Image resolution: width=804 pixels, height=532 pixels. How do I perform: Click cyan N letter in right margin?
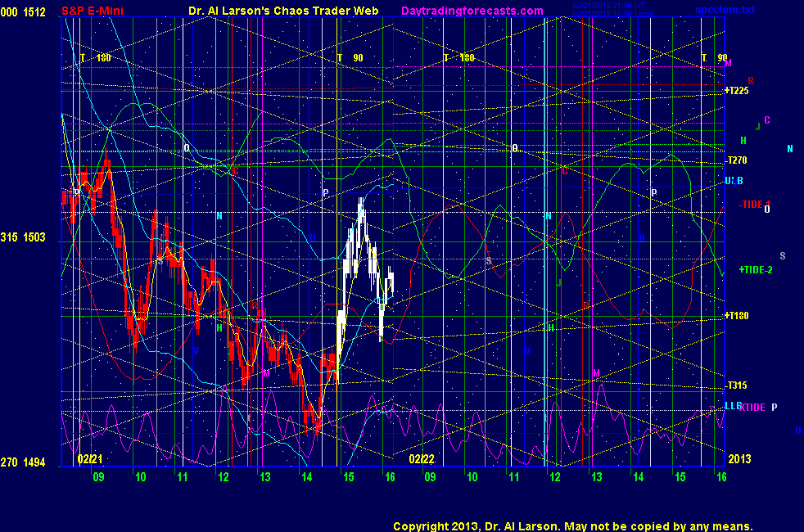[x=789, y=149]
